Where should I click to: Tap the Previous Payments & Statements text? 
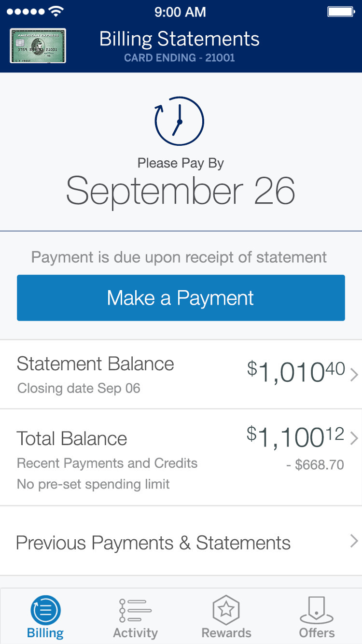click(153, 543)
